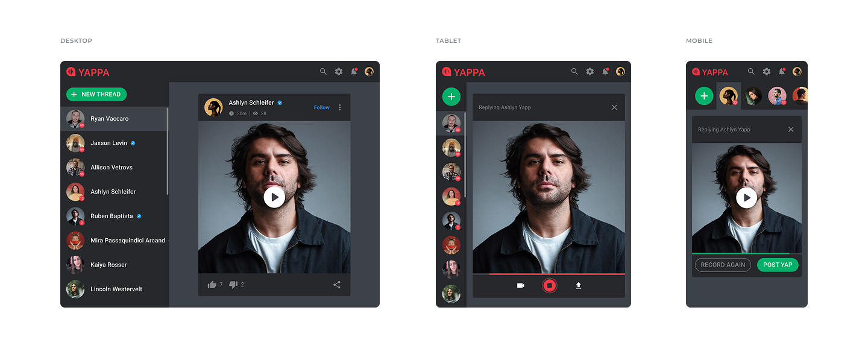The image size is (868, 357).
Task: Select first tablet sidebar avatar with 23 badge
Action: (451, 123)
